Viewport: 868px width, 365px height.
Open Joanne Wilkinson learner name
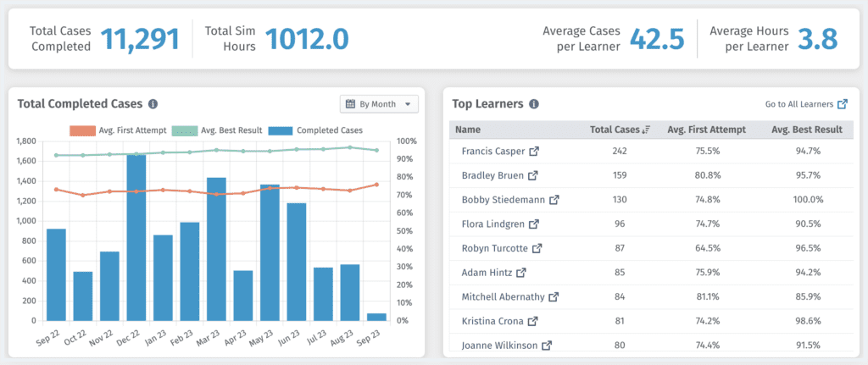(499, 346)
